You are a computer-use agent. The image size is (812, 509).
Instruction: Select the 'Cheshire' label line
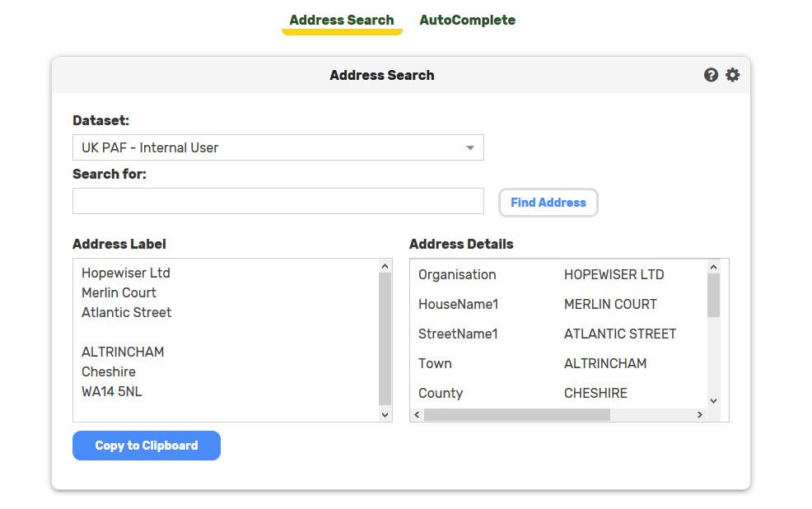(109, 371)
